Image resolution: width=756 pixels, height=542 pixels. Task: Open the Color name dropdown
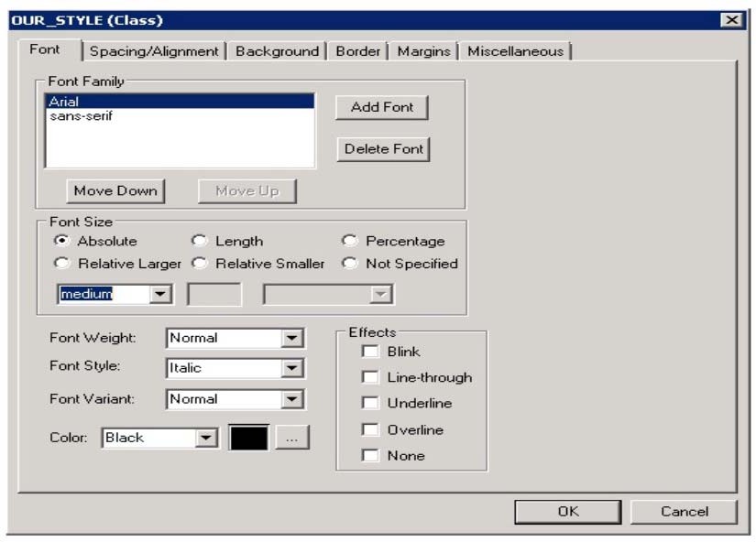click(208, 439)
